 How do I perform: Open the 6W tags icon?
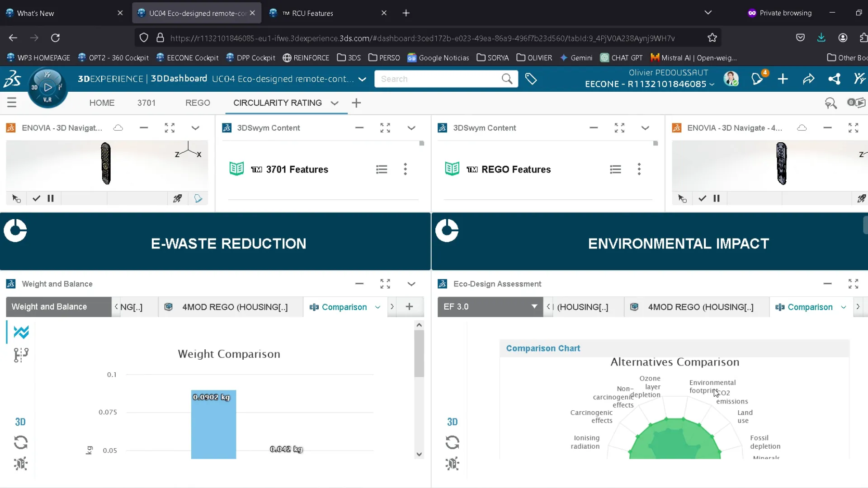(531, 79)
